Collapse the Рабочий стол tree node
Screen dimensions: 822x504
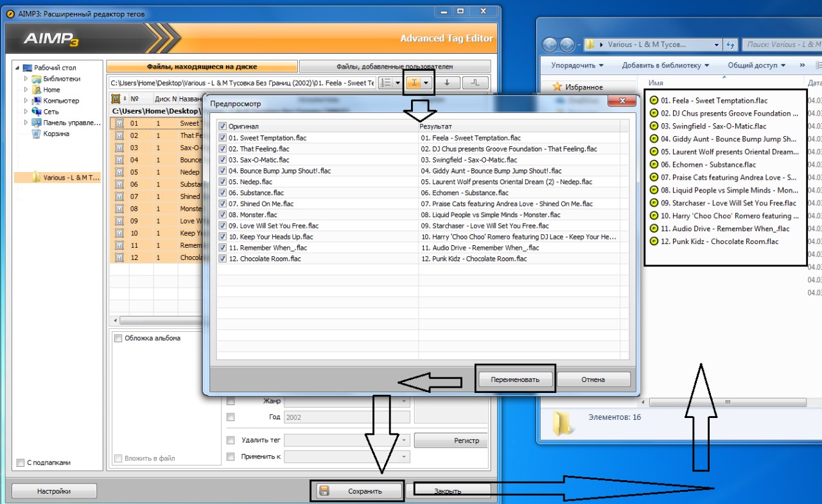17,68
